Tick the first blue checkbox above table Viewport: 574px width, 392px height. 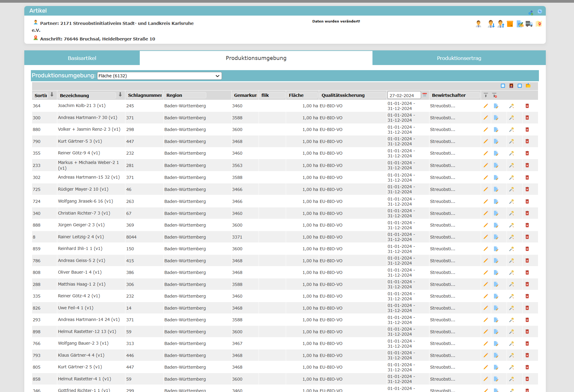(x=503, y=86)
